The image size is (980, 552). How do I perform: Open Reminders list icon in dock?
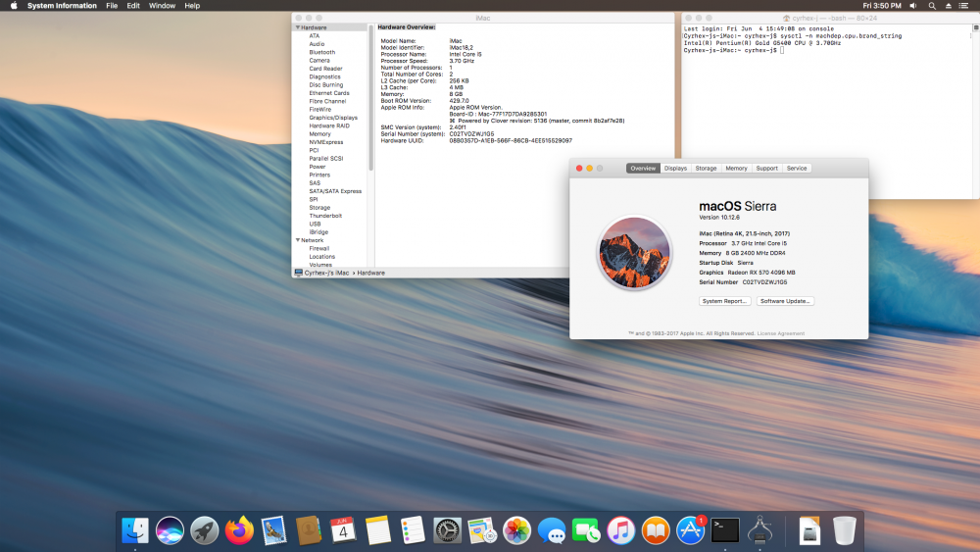coord(413,530)
